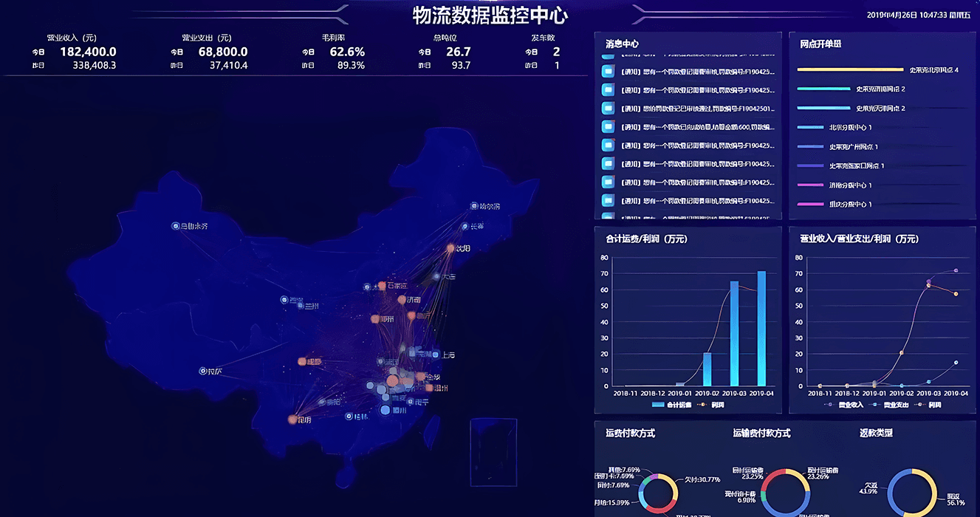Select the 济南 hub marker
980x517 pixels.
tap(402, 300)
